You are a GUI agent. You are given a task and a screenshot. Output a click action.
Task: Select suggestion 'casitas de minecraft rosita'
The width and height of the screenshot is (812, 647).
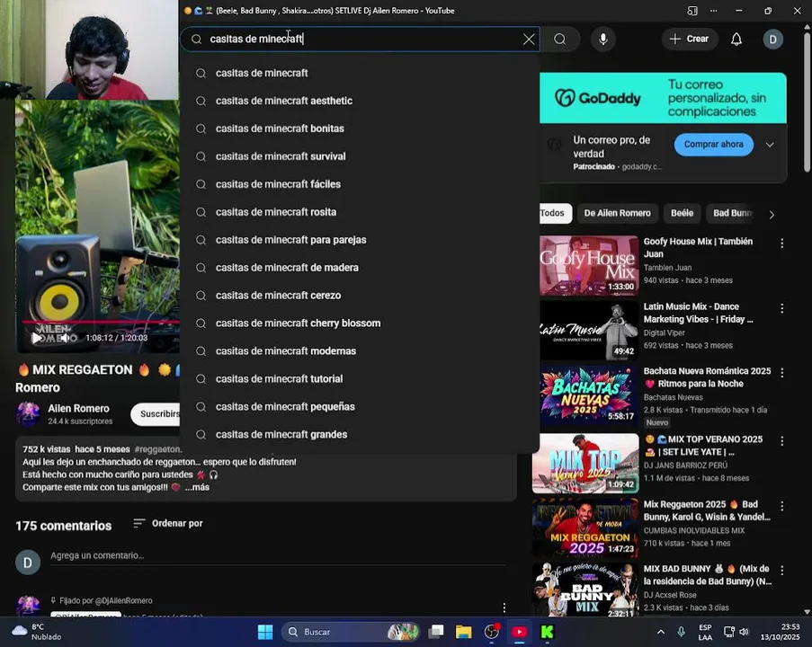[360, 212]
